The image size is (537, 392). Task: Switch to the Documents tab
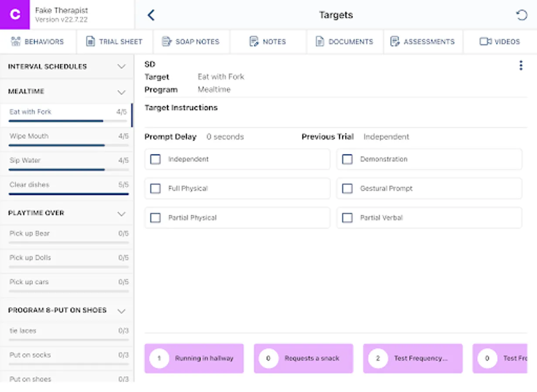tap(345, 42)
